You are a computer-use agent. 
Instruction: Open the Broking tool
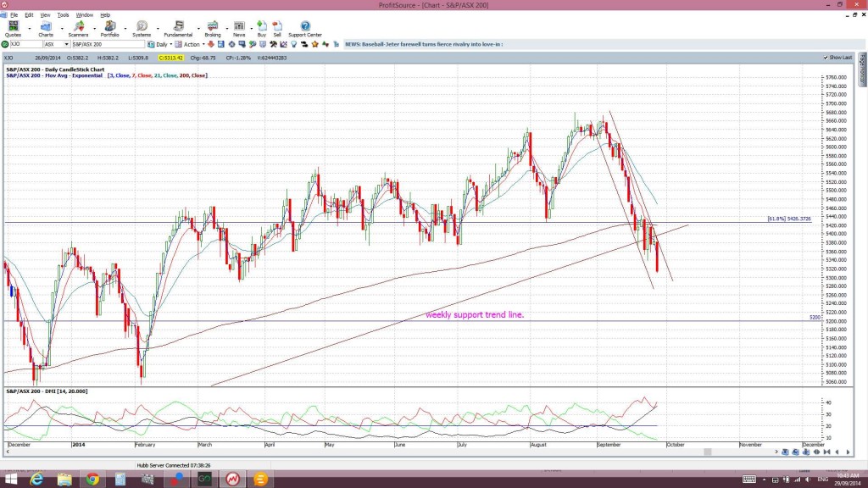pos(213,29)
